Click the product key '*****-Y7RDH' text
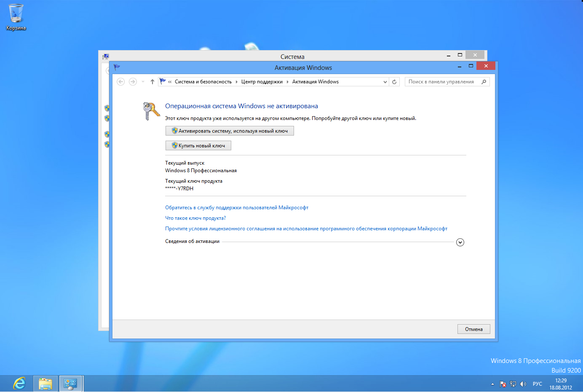 [179, 189]
